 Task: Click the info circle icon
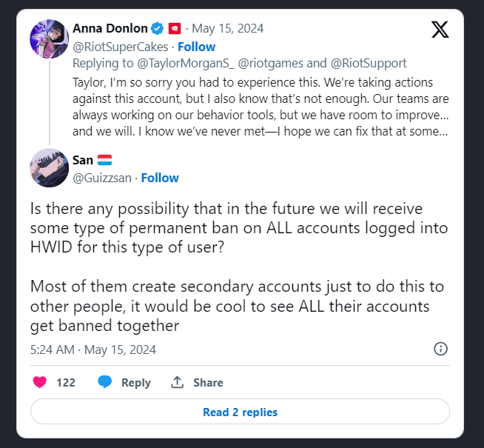coord(440,349)
